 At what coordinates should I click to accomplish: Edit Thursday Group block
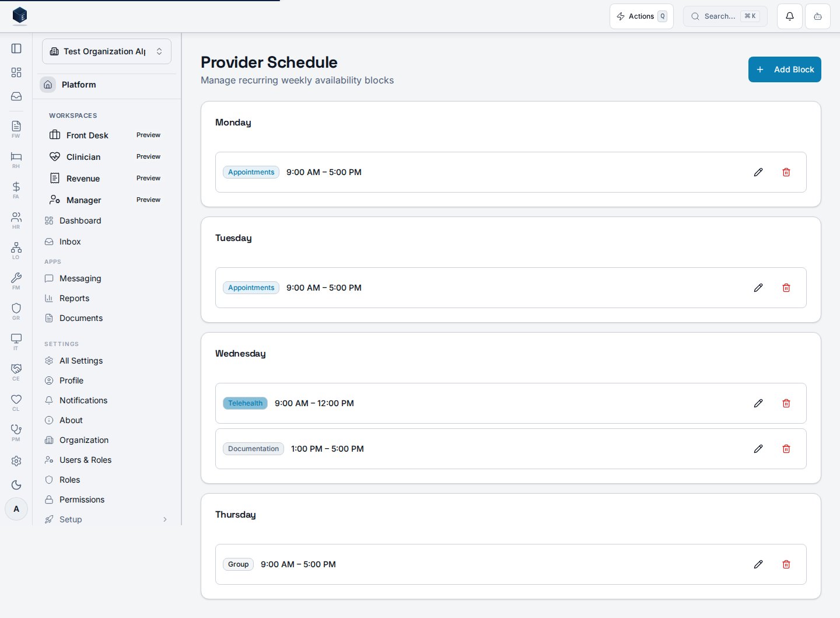coord(758,564)
